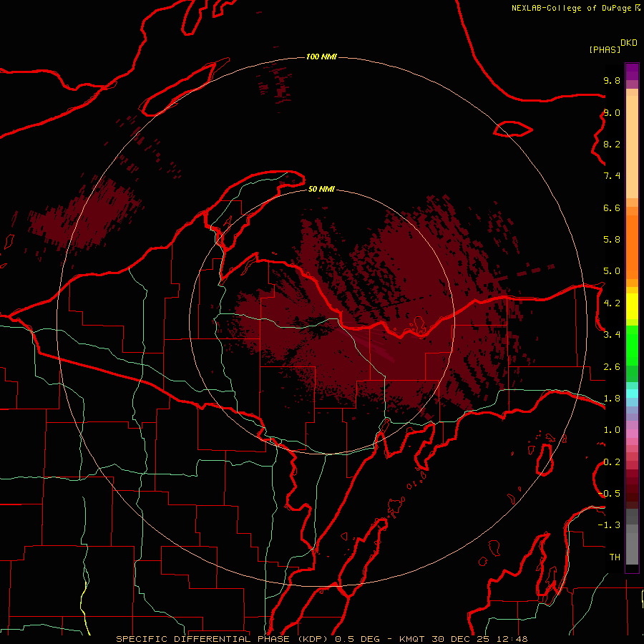Viewport: 644px width, 644px height.
Task: Click the 5.0 value on the scale
Action: click(612, 271)
